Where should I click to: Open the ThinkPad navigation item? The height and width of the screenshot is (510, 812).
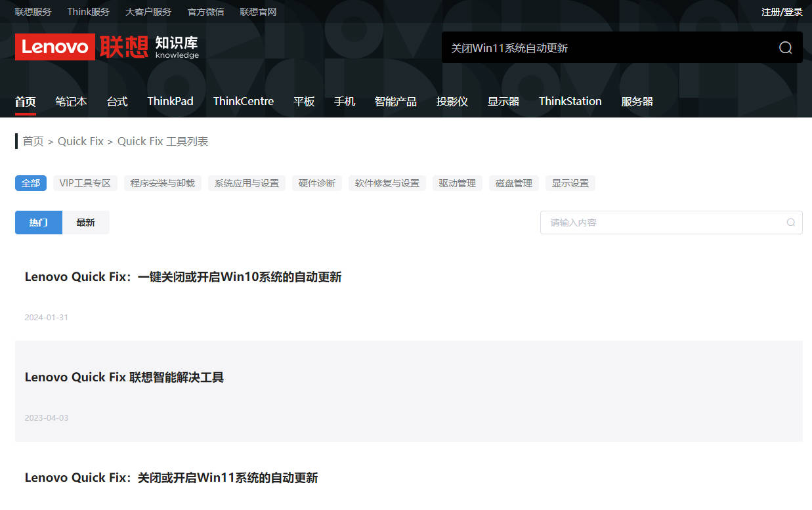170,101
